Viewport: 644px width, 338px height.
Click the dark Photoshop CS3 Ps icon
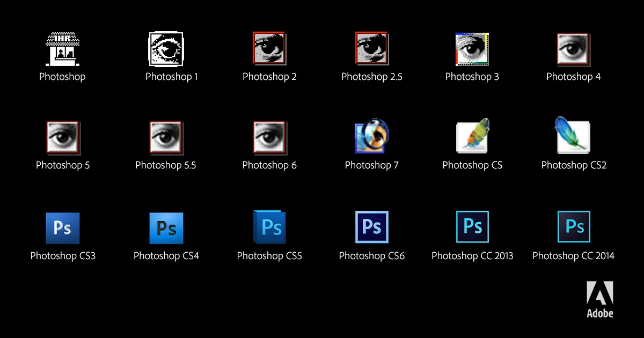point(62,227)
